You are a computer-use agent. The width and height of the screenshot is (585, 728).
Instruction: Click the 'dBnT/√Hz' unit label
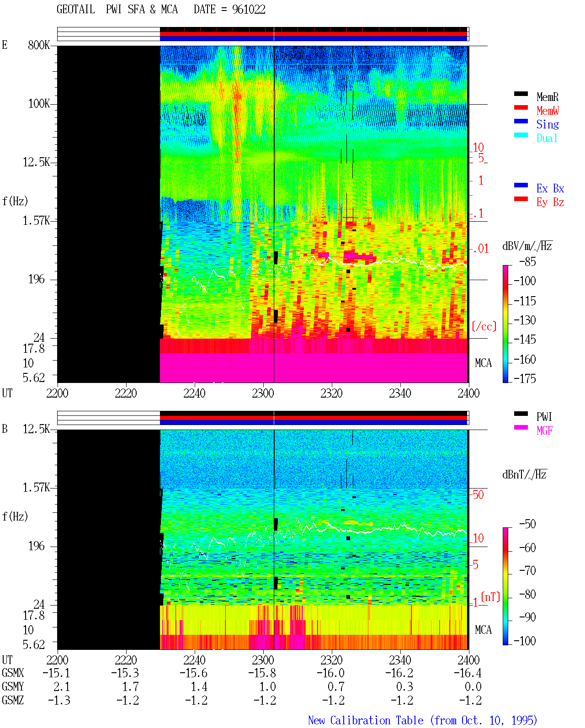525,474
